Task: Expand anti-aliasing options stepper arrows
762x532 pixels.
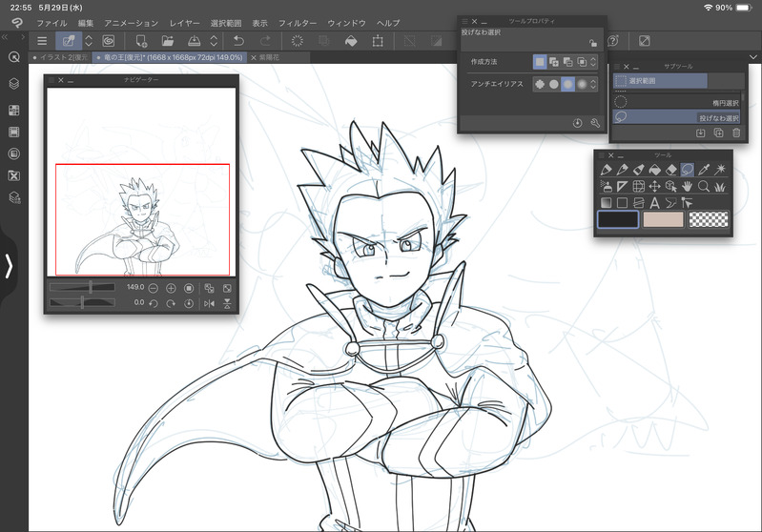Action: [593, 84]
